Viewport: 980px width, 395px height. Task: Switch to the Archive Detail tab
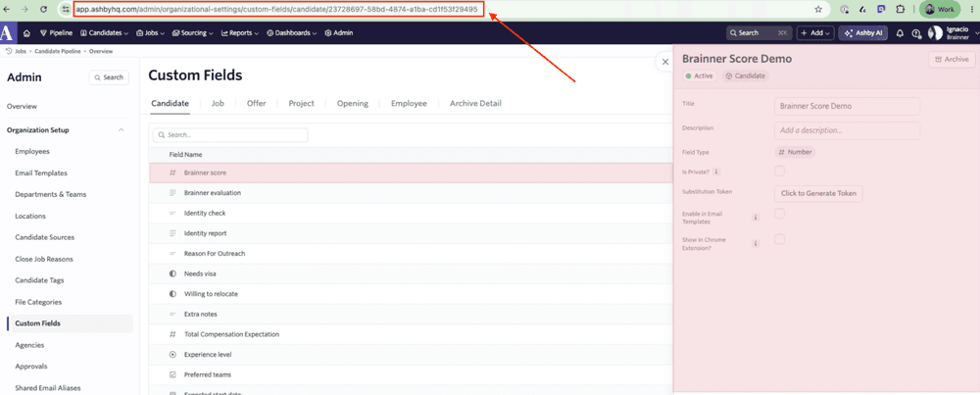pyautogui.click(x=475, y=104)
